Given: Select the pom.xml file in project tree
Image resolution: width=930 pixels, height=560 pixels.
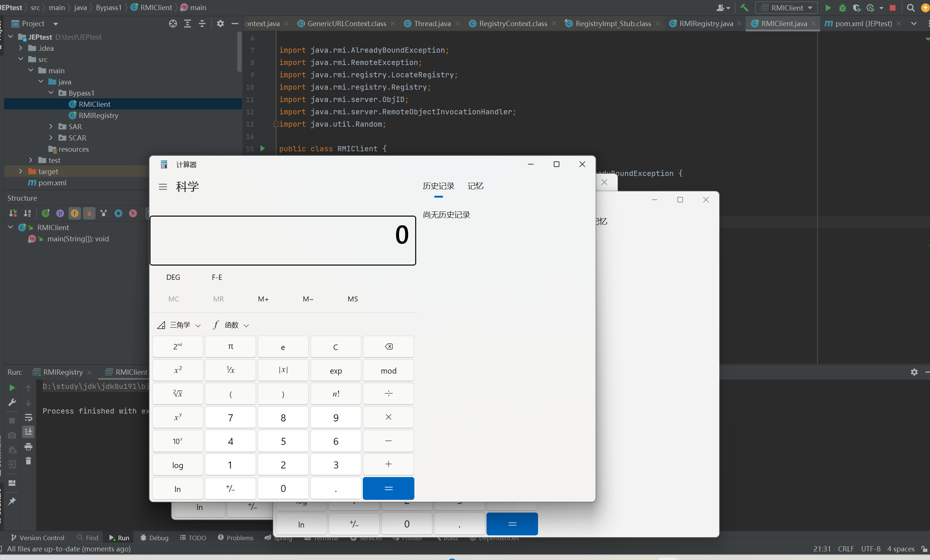Looking at the screenshot, I should pyautogui.click(x=52, y=183).
